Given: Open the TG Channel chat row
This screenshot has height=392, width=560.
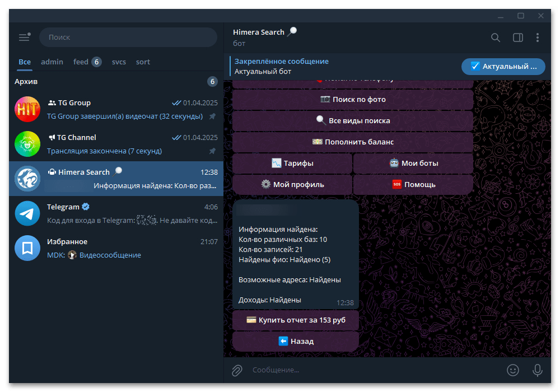Looking at the screenshot, I should [x=116, y=144].
